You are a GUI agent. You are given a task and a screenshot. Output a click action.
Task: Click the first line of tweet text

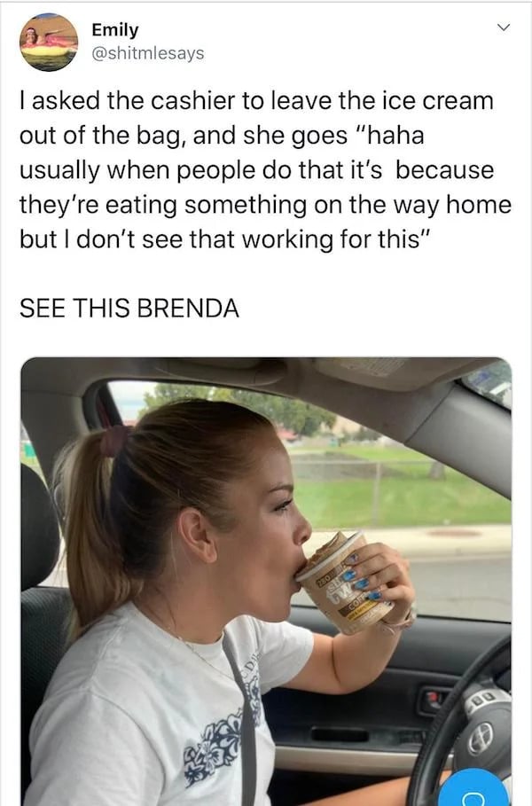[256, 100]
